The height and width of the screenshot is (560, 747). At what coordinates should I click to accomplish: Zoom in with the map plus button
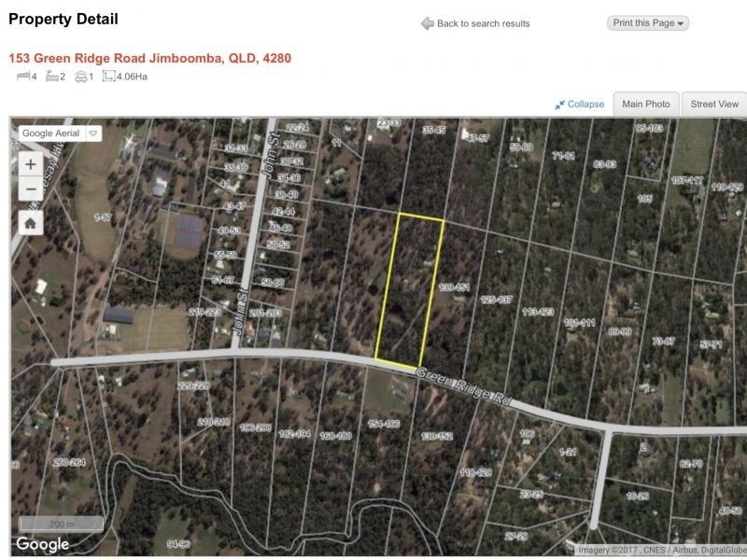(x=31, y=165)
